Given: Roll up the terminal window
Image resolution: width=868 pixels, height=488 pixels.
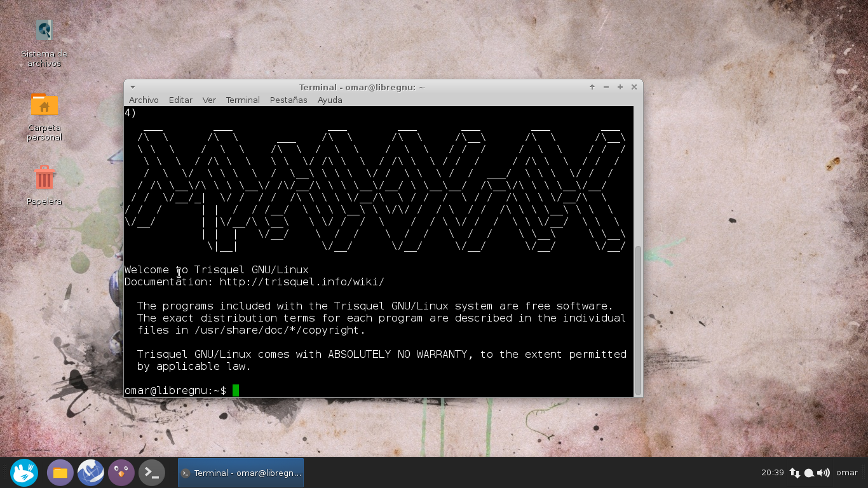Looking at the screenshot, I should coord(592,87).
